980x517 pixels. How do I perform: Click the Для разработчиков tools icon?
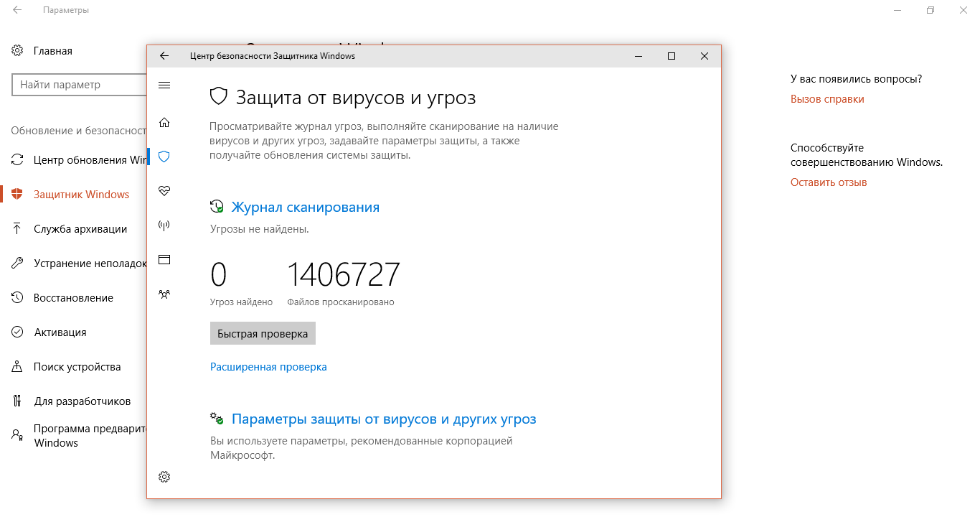coord(17,401)
